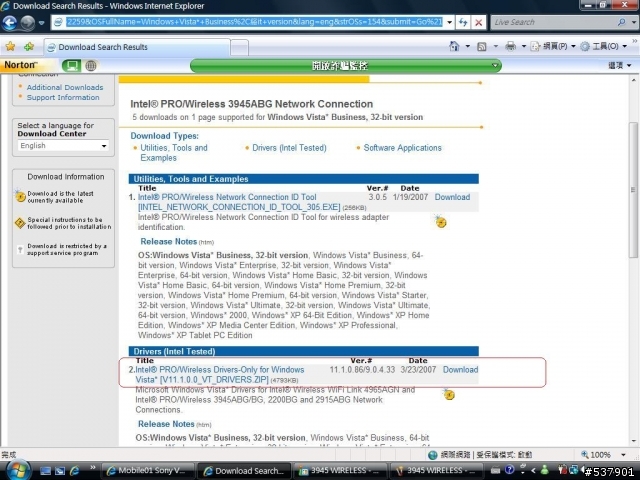The image size is (640, 480).
Task: Click latest-download icon under ID Tool Download
Action: click(x=440, y=221)
